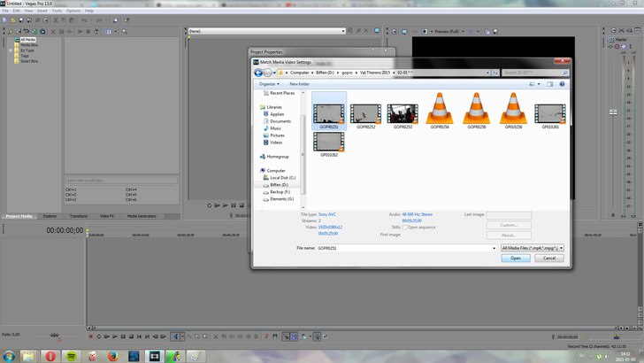Launch Firefox from the Windows taskbar
Viewport: 644px width, 363px height.
coord(111,355)
